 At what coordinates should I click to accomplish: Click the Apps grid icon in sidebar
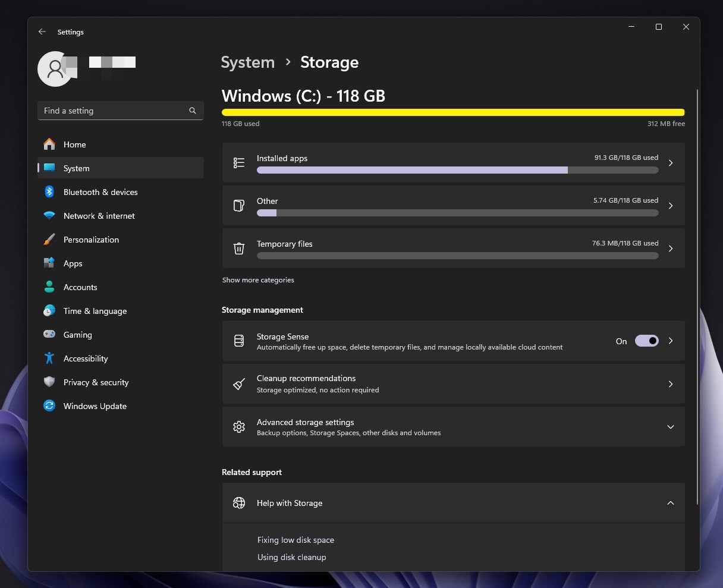[x=49, y=263]
